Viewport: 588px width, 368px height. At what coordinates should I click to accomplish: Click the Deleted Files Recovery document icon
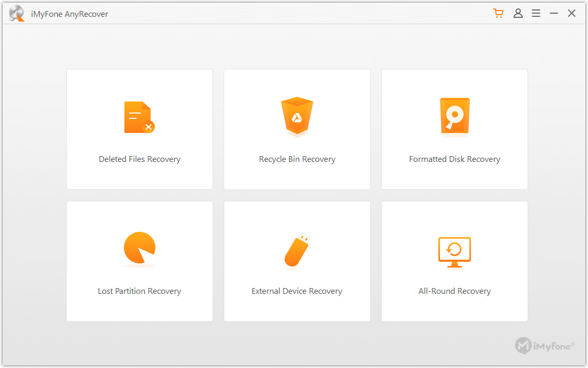[139, 117]
